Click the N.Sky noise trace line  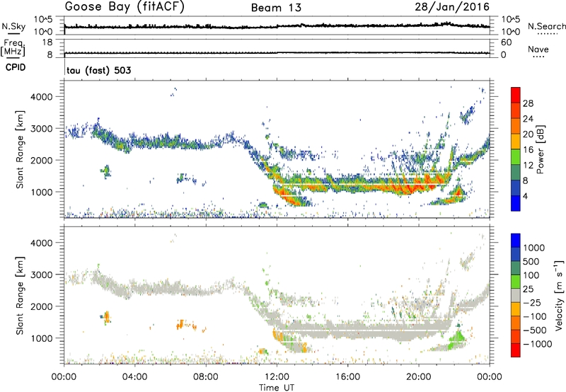pos(277,26)
